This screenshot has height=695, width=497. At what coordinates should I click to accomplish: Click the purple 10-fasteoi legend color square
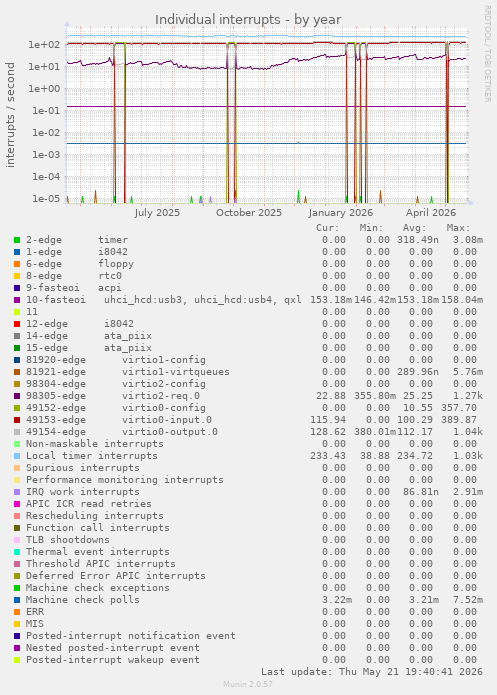pyautogui.click(x=17, y=300)
